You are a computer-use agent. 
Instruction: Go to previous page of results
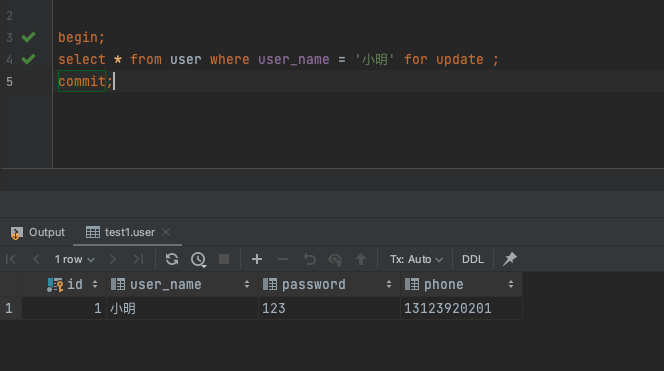coord(36,259)
